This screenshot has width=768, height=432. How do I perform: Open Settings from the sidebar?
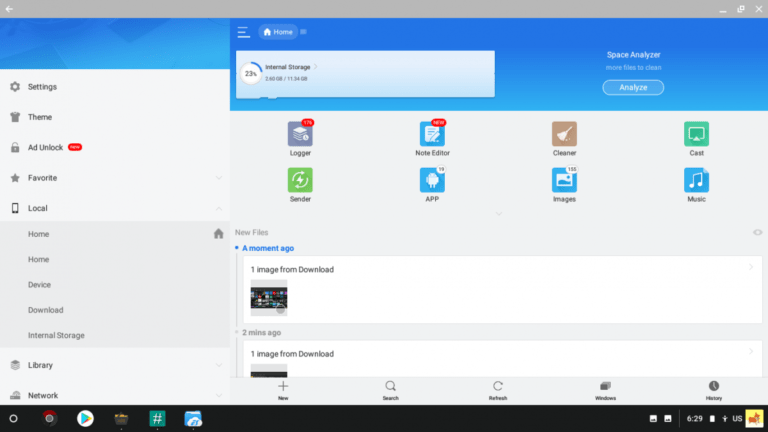tap(42, 87)
